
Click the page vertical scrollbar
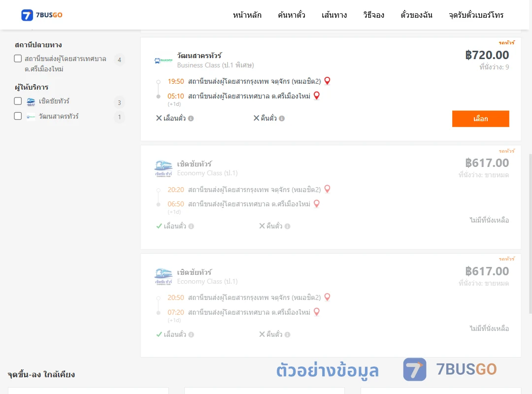click(530, 234)
